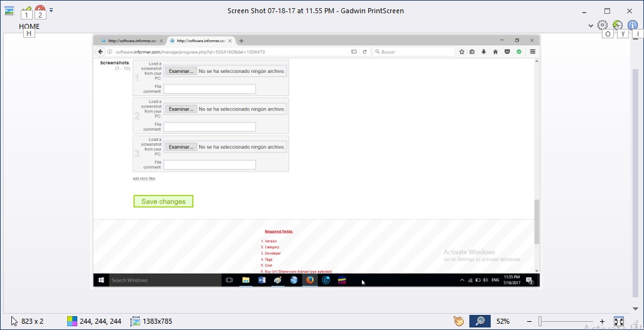Viewport: 644px width, 330px height.
Task: Click the bookmark star in captured Firefox
Action: point(462,52)
